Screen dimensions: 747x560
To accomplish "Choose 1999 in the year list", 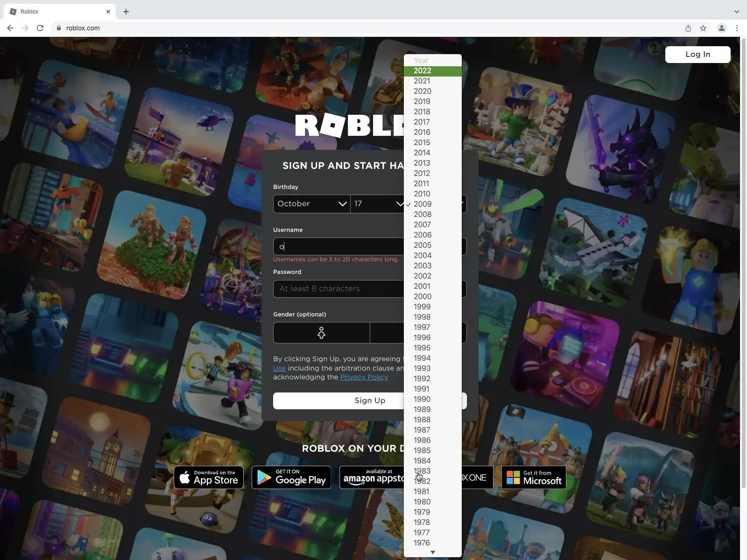I will tap(433, 307).
